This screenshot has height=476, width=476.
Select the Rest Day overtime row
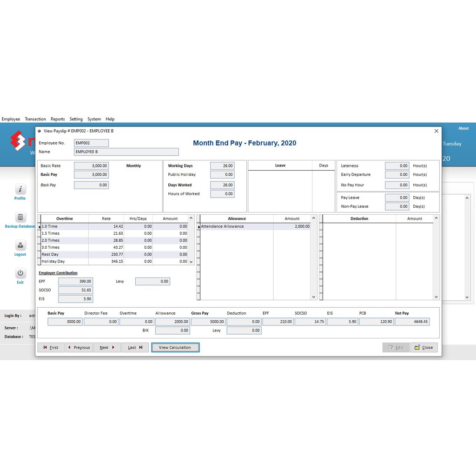[x=64, y=254]
